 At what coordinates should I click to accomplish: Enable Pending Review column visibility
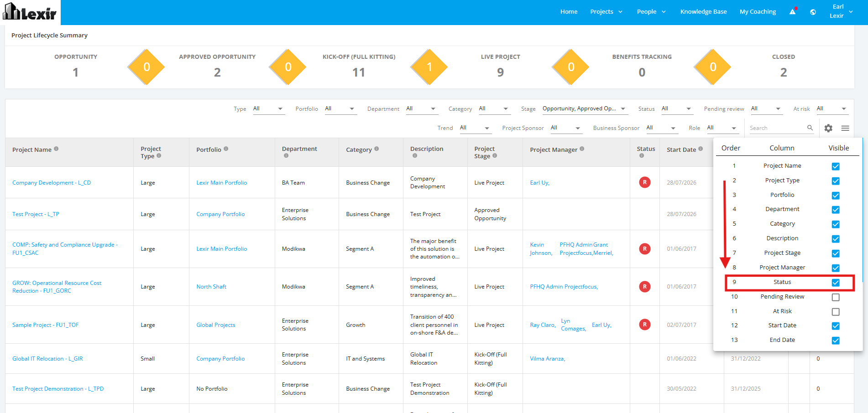point(836,297)
